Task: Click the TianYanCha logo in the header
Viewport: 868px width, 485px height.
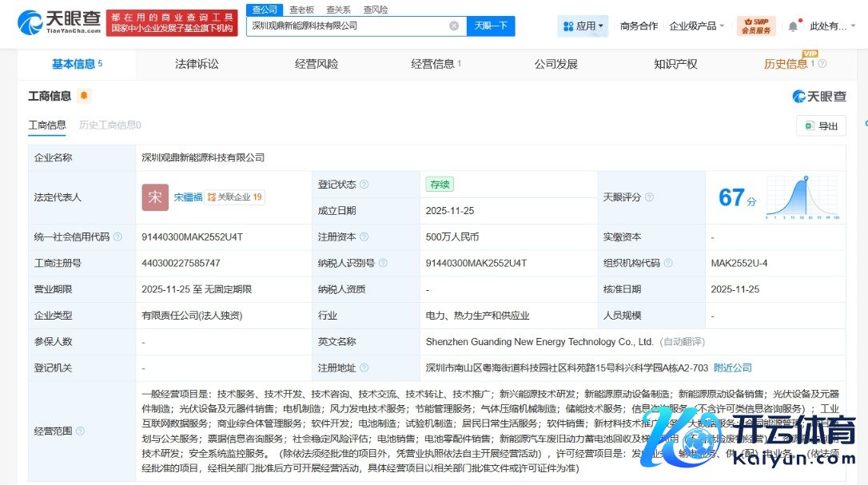Action: 59,23
